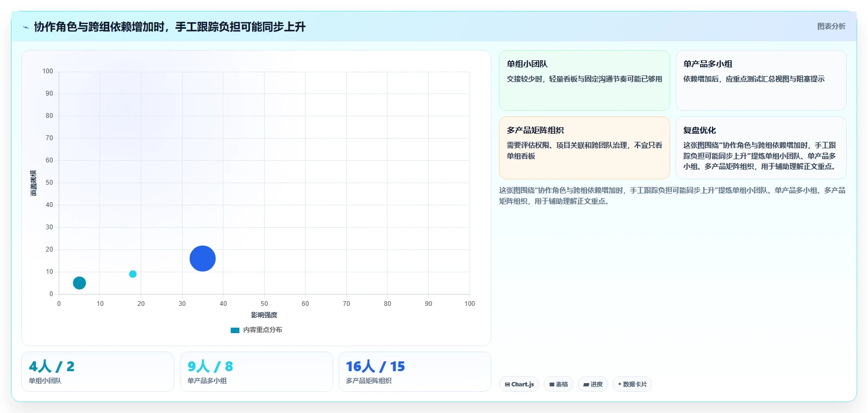868x413 pixels.
Task: Select the teal bubble in chart
Action: [x=79, y=283]
